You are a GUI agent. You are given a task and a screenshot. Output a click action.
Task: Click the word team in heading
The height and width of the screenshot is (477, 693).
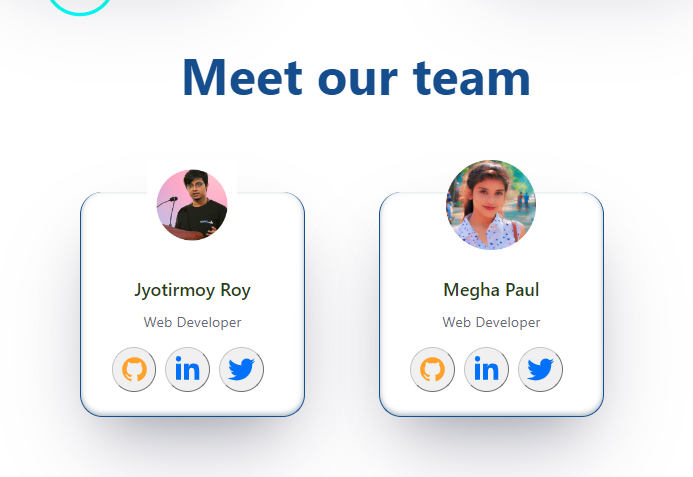pos(472,78)
